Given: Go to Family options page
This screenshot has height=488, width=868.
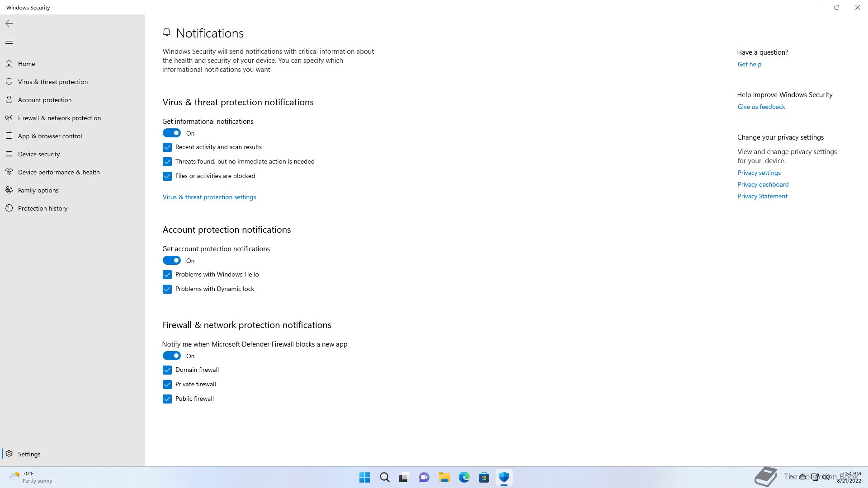Looking at the screenshot, I should 38,190.
